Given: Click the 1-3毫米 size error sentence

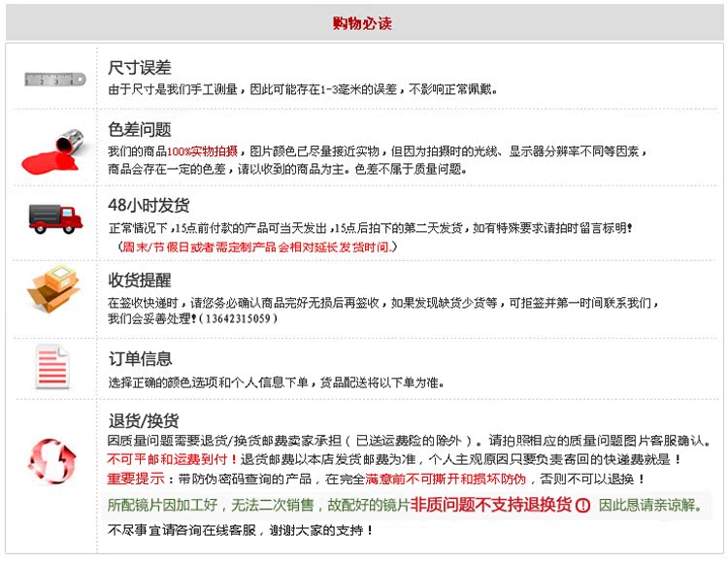Looking at the screenshot, I should click(x=303, y=89).
